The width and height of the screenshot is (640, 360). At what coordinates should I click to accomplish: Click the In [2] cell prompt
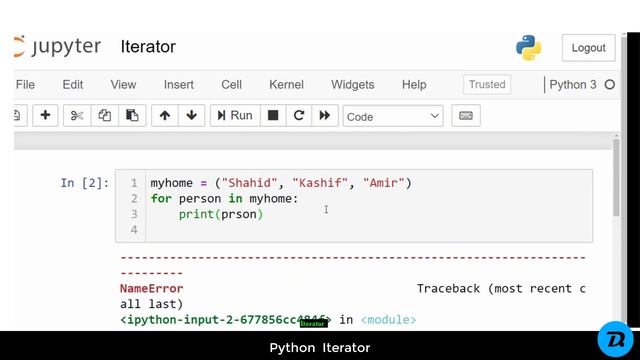pos(85,183)
